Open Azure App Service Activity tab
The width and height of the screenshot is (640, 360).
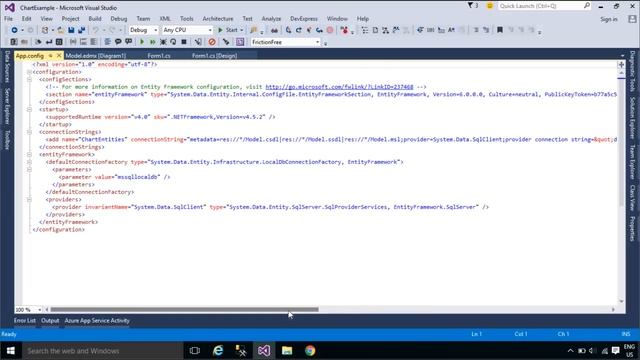click(97, 321)
